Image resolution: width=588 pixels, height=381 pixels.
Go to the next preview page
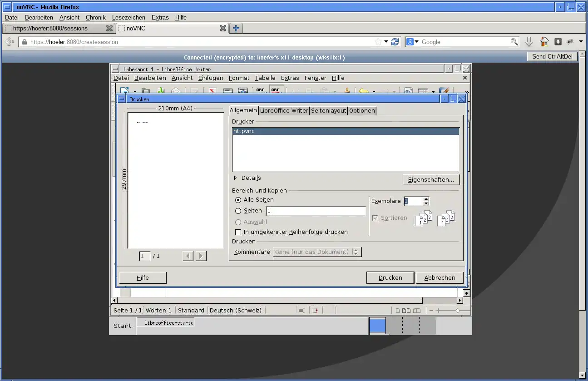(201, 256)
